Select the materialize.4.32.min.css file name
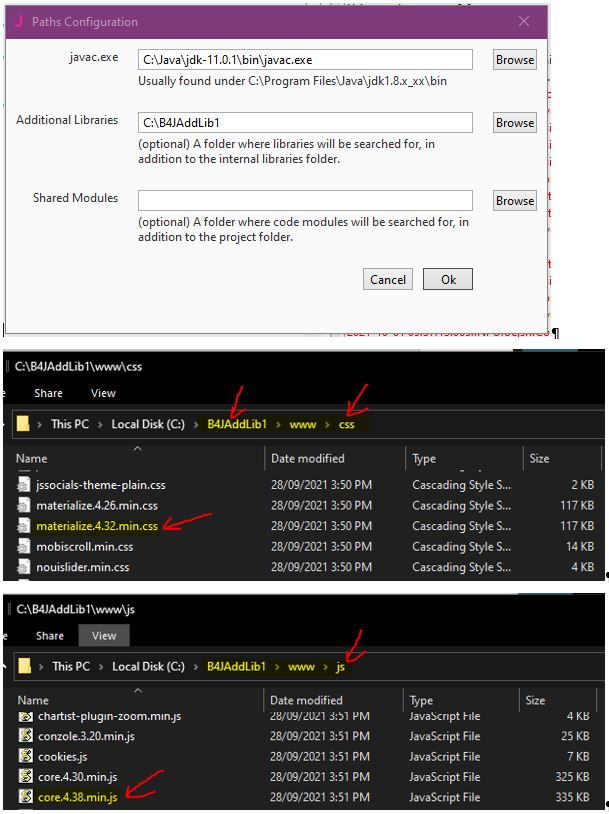 [x=97, y=526]
